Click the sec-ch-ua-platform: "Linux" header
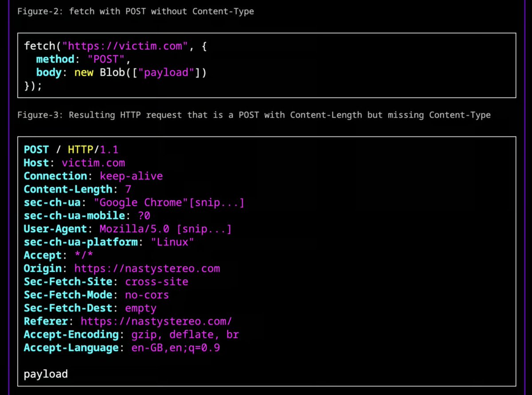Viewport: 532px width, 395px height. pos(109,242)
